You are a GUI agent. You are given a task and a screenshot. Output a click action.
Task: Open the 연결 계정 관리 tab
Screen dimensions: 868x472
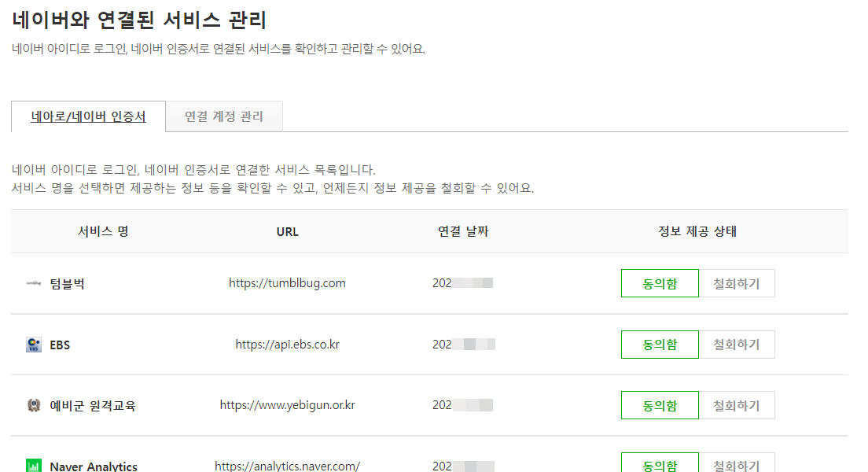point(223,116)
